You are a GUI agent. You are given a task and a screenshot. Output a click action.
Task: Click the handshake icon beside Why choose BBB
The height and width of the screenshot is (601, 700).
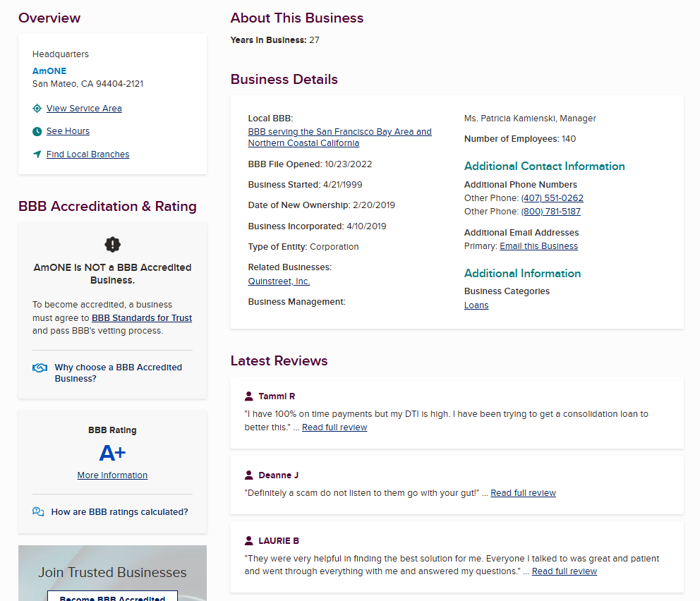[x=40, y=368]
